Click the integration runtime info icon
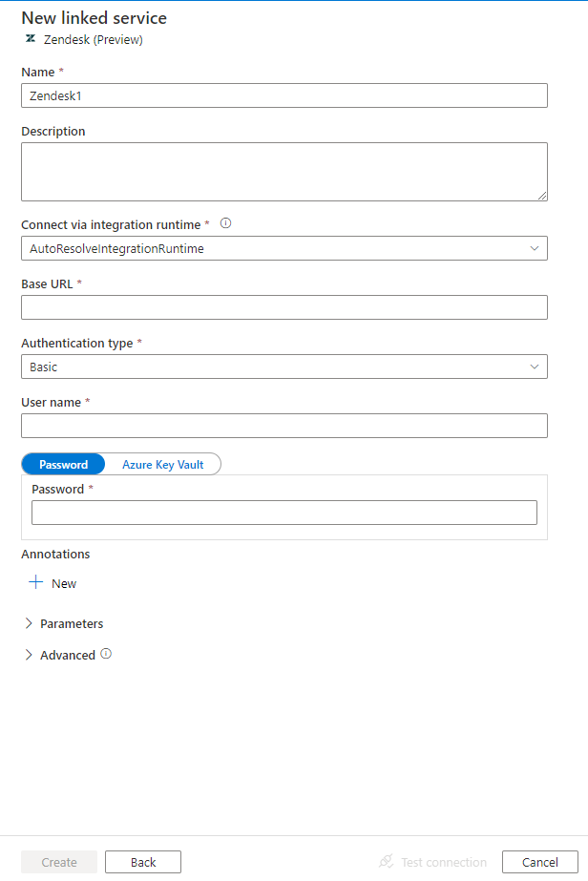Screen dimensions: 588x881 point(225,222)
